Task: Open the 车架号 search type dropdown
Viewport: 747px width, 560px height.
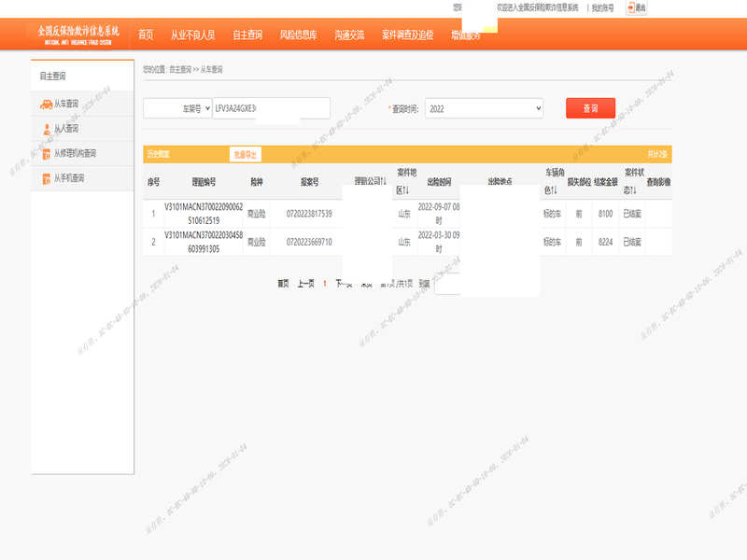Action: [177, 109]
